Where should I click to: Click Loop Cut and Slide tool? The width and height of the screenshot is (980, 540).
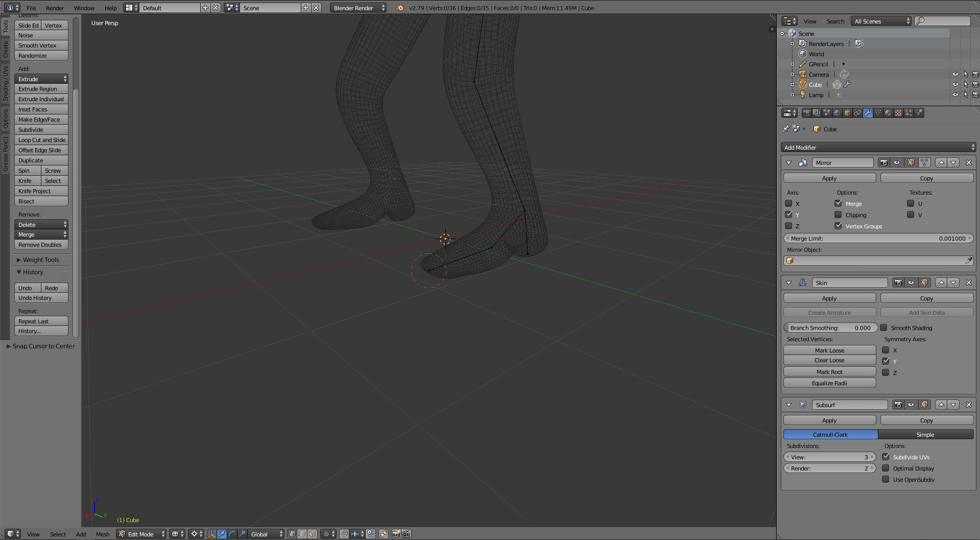click(41, 140)
